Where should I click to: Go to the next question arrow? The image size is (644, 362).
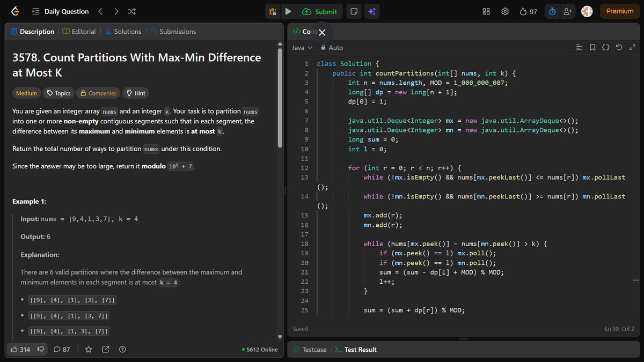click(x=116, y=11)
